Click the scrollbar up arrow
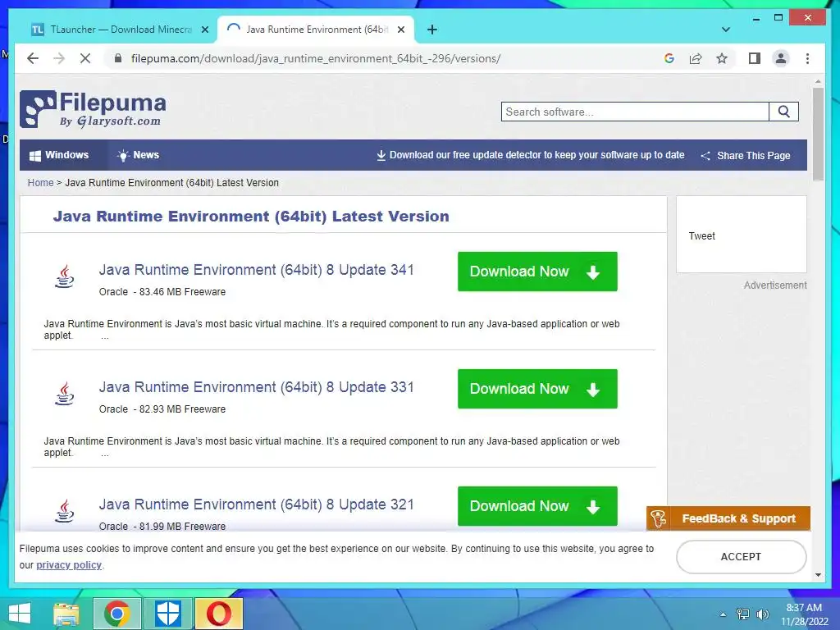 coord(818,82)
